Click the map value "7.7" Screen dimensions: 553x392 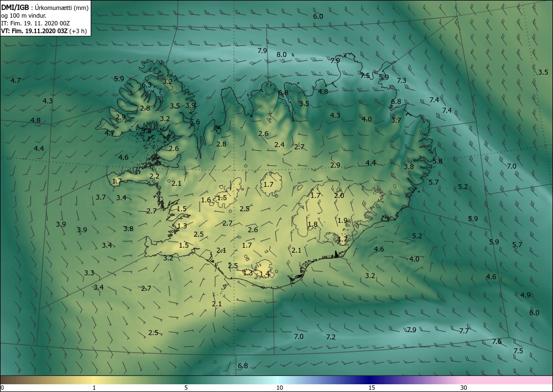tap(464, 331)
